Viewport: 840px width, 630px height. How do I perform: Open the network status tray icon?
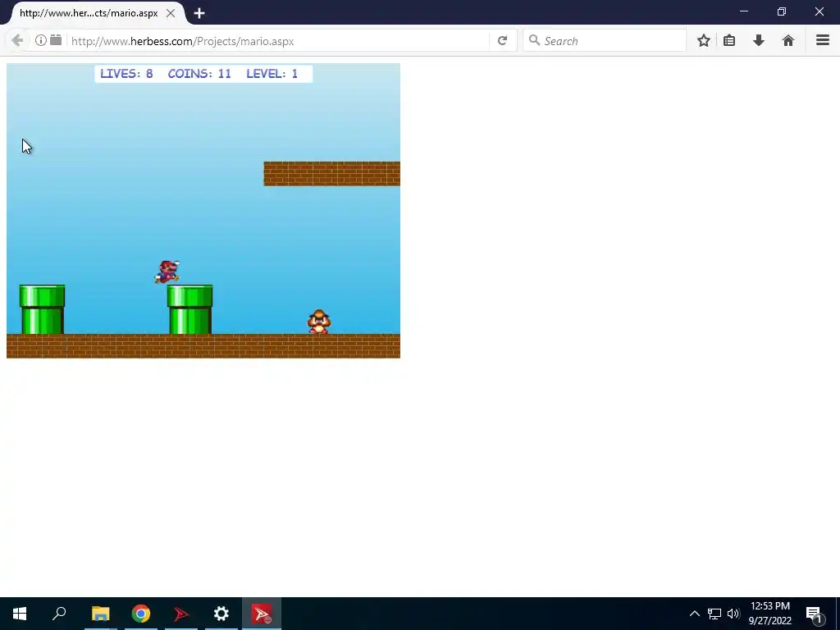[714, 614]
